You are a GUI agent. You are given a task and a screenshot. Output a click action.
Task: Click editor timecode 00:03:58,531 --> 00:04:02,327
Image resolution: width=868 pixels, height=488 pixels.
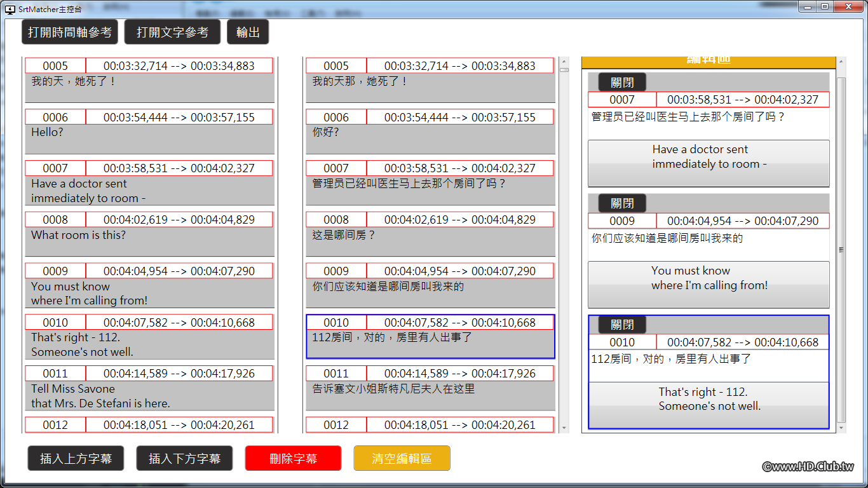[743, 99]
